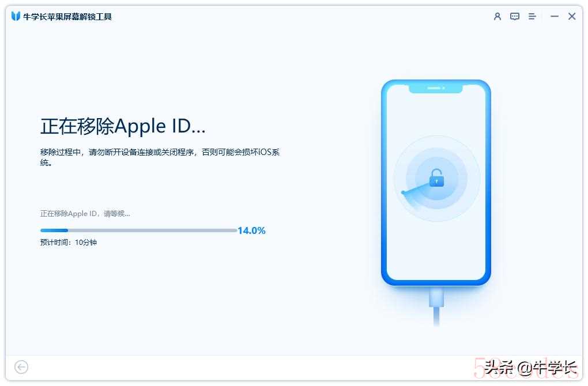The height and width of the screenshot is (386, 588).
Task: Click the user account icon
Action: coord(497,17)
